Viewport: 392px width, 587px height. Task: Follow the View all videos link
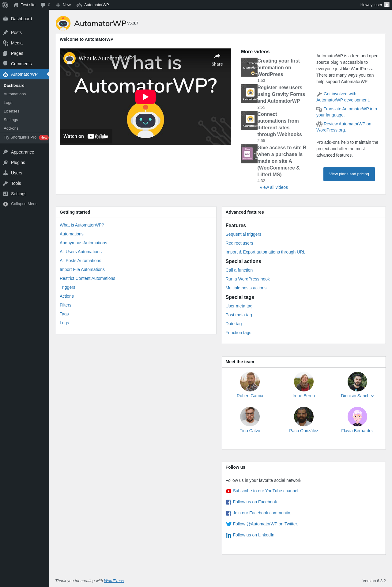pos(274,187)
